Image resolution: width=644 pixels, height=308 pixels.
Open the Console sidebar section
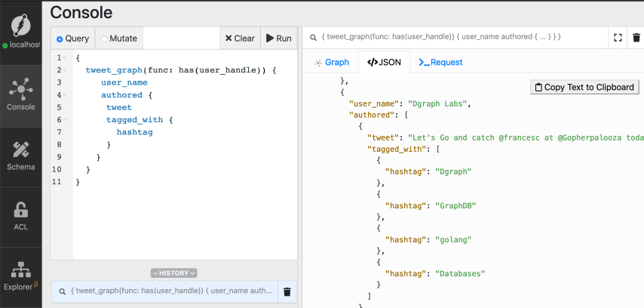[20, 94]
